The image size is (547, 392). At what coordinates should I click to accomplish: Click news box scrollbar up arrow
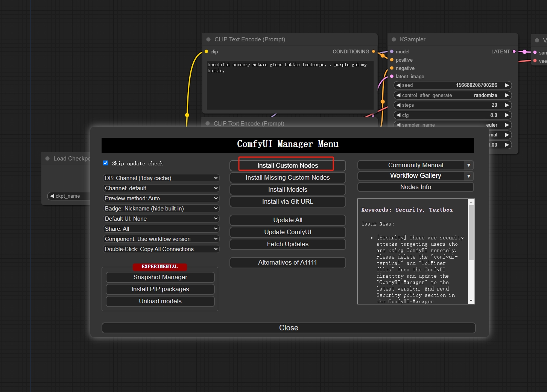click(471, 202)
